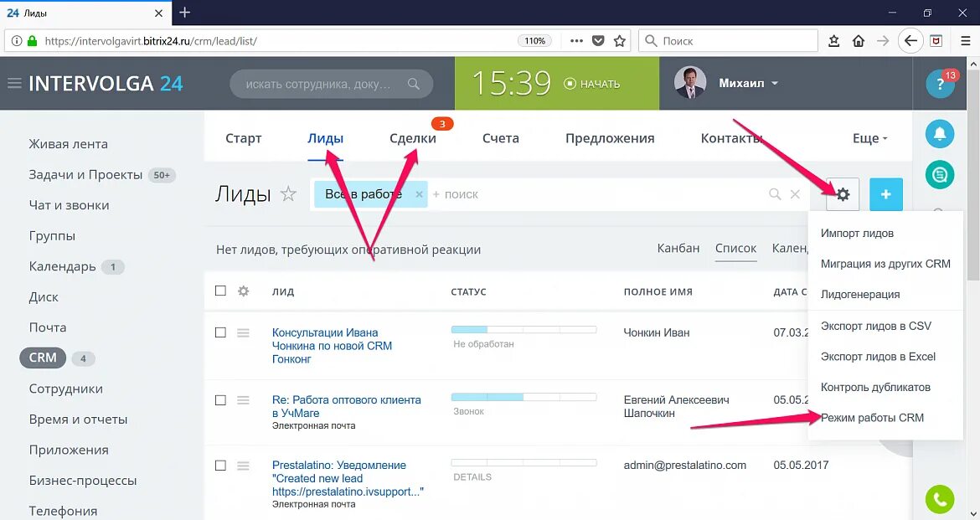
Task: Click the green phone call button
Action: [939, 499]
